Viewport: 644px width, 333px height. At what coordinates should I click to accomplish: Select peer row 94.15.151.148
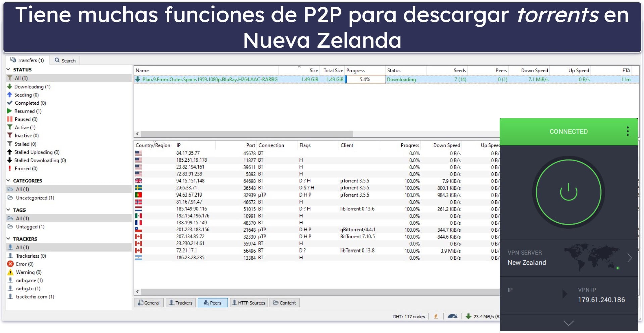pos(316,181)
